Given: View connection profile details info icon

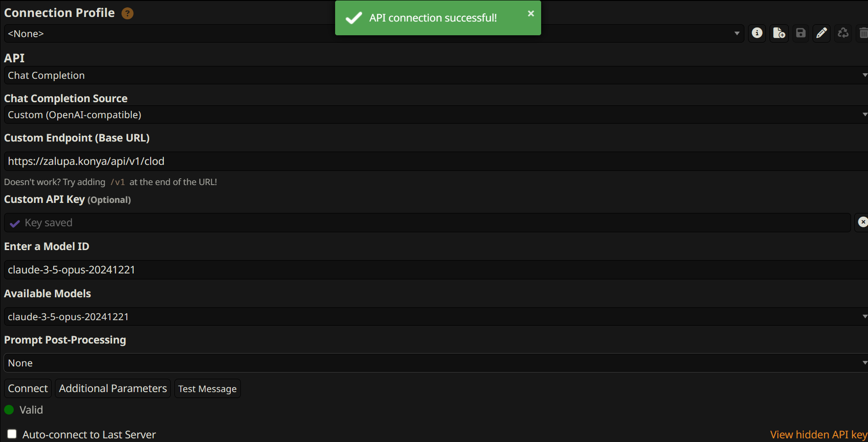Looking at the screenshot, I should [x=757, y=33].
